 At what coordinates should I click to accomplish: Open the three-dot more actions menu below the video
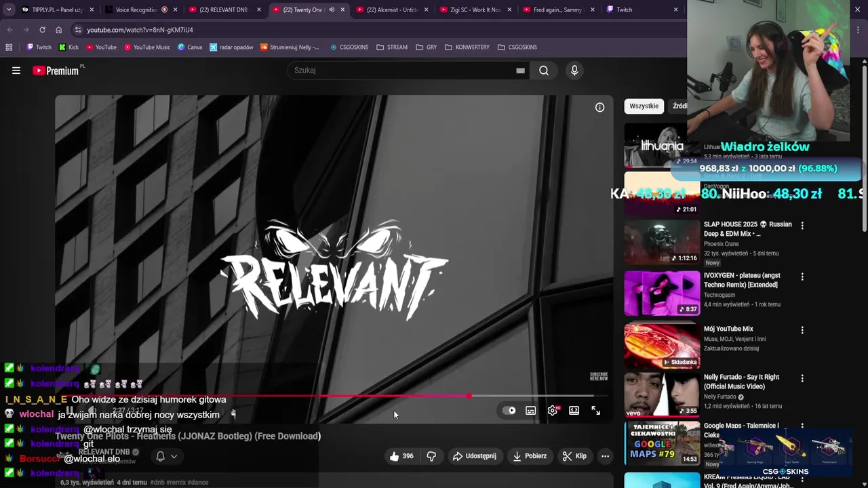[x=605, y=456]
